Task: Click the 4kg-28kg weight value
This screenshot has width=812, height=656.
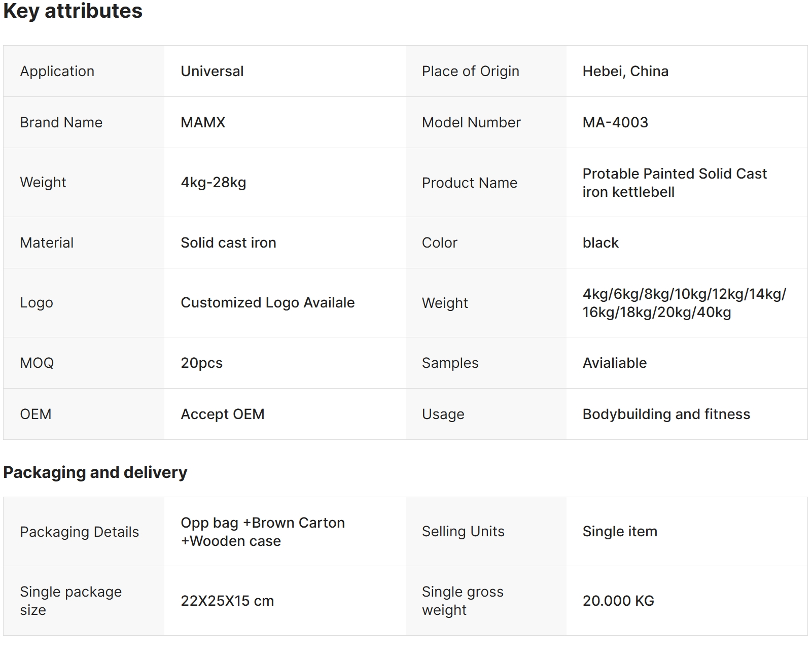Action: click(x=213, y=182)
